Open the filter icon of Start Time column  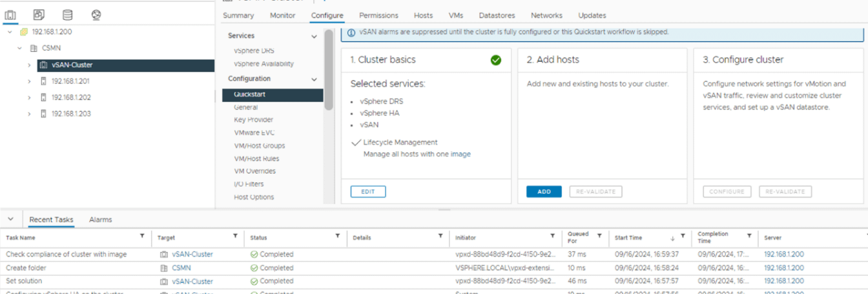point(683,237)
